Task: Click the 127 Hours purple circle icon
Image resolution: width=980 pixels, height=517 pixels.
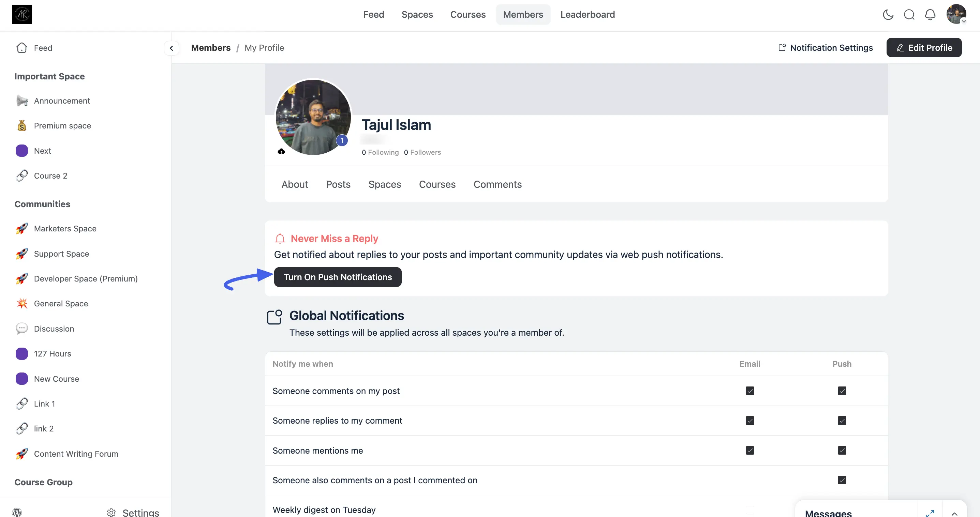Action: pos(22,353)
